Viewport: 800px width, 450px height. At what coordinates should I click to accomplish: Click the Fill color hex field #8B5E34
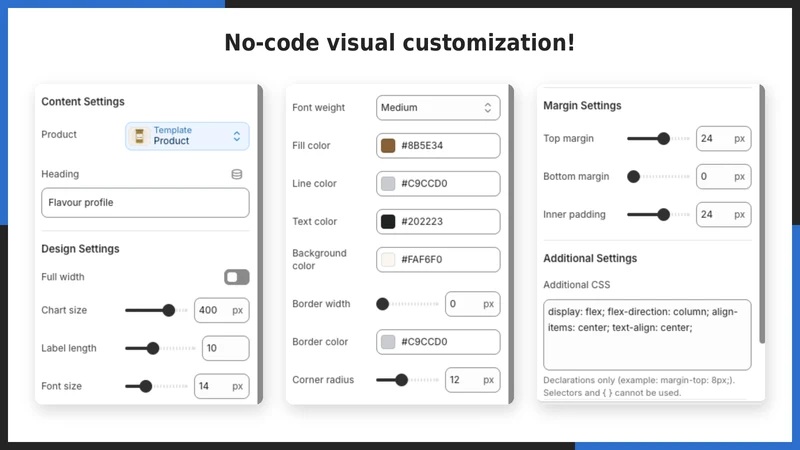click(438, 146)
